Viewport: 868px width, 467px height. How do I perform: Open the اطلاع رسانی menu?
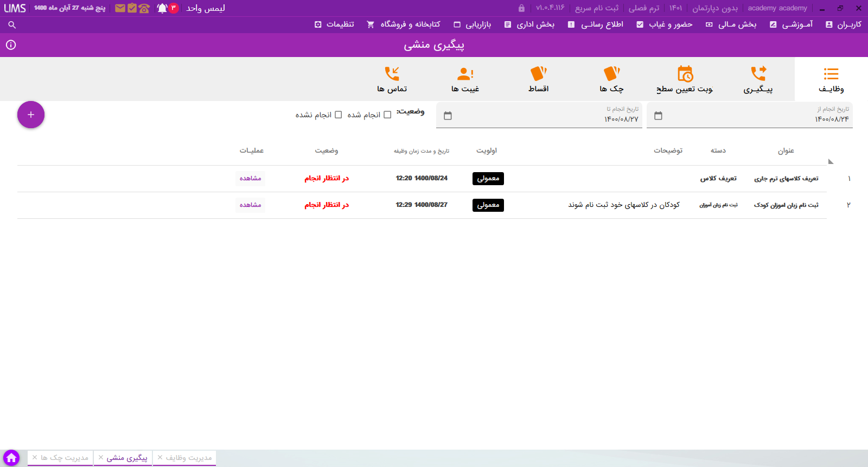(x=596, y=24)
